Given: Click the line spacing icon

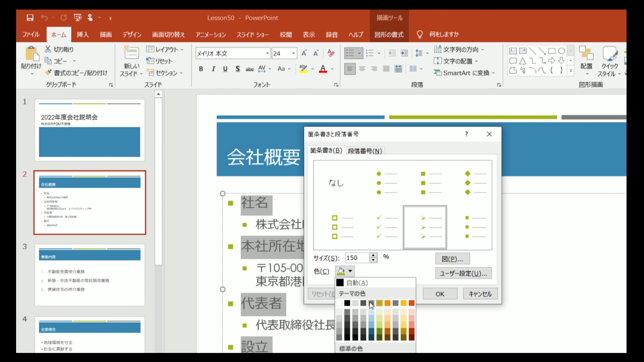Looking at the screenshot, I should pyautogui.click(x=419, y=53).
